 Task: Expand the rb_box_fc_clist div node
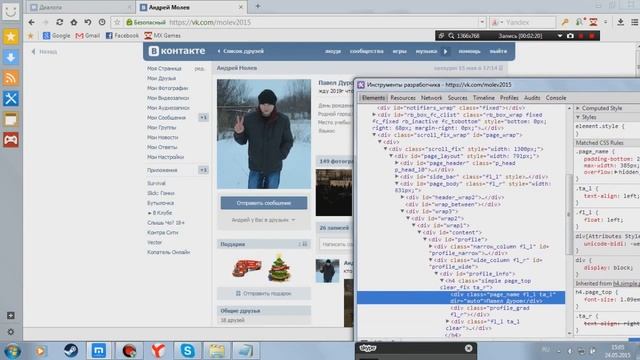[x=374, y=115]
